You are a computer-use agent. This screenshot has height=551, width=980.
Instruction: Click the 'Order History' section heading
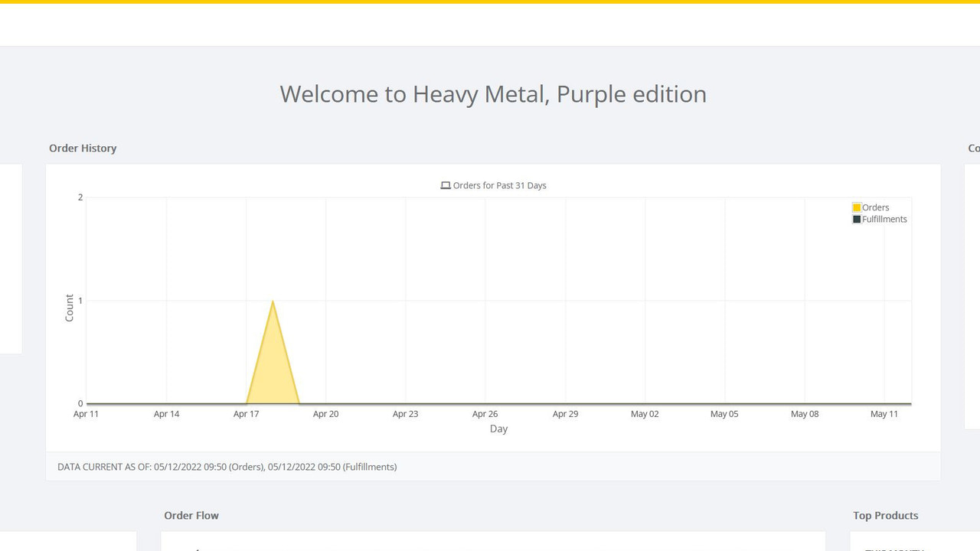(83, 148)
